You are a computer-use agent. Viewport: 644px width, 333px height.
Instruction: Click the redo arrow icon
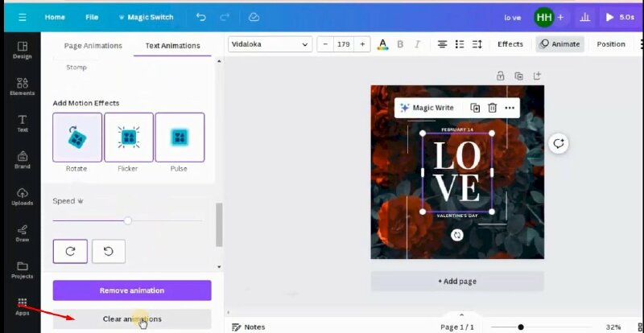tap(225, 17)
